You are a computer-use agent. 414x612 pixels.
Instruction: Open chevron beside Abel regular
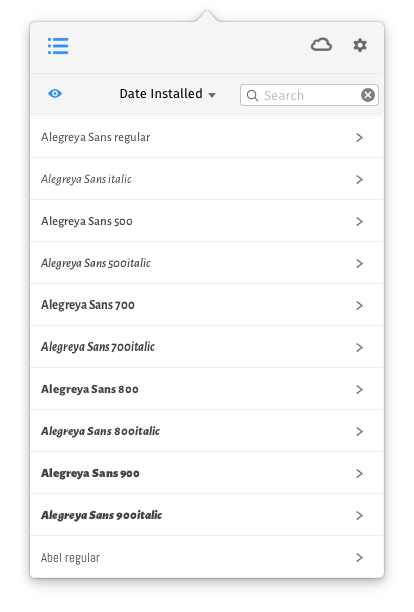click(359, 557)
